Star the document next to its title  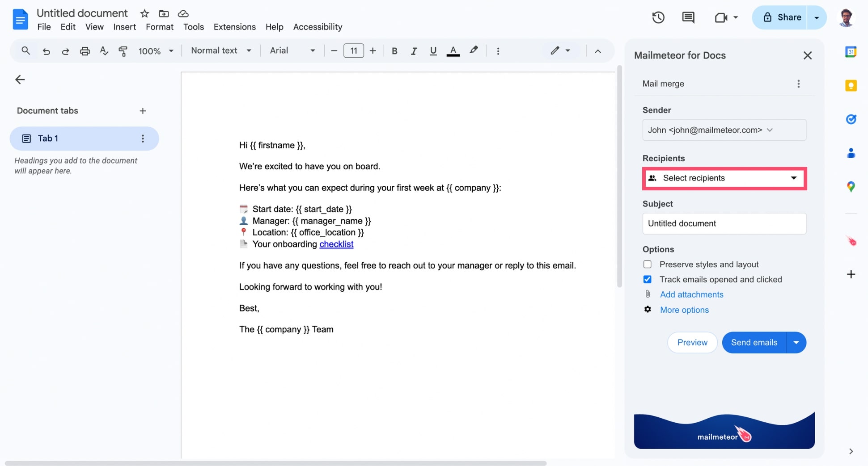(x=144, y=13)
